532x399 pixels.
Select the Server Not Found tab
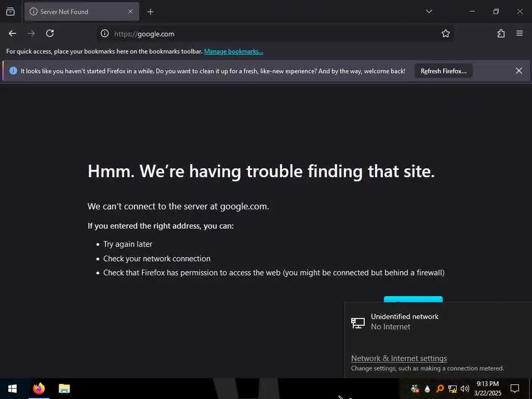(x=82, y=11)
